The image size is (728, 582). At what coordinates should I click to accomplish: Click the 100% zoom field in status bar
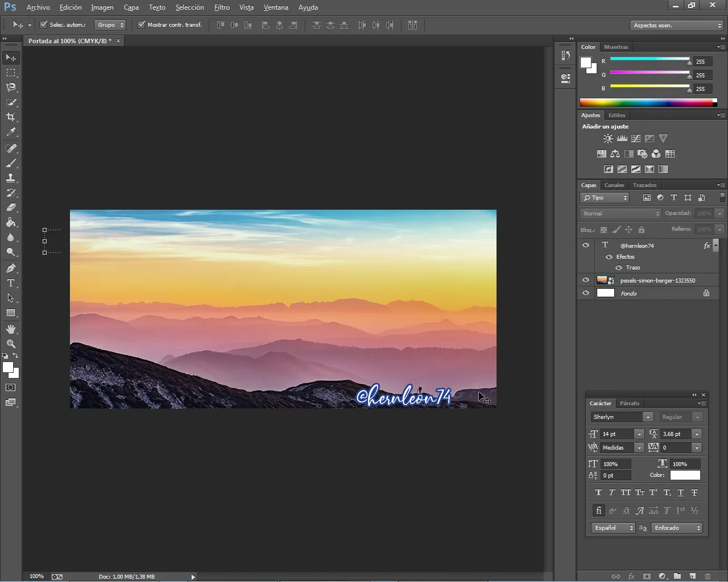pos(36,576)
